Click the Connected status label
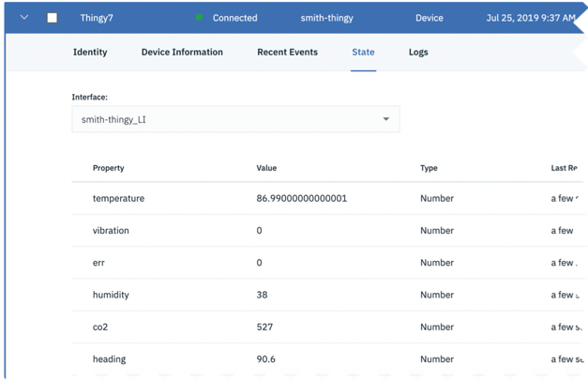 tap(234, 18)
